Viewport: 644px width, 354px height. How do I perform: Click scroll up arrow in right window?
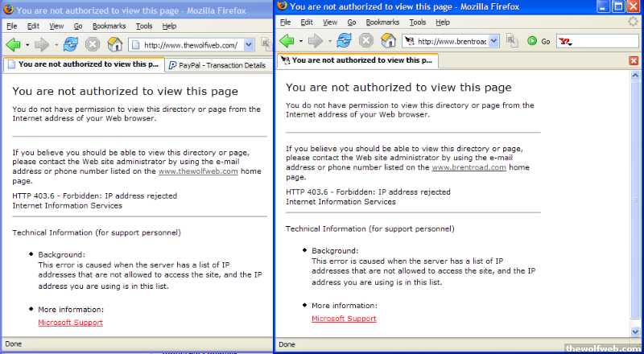[635, 75]
